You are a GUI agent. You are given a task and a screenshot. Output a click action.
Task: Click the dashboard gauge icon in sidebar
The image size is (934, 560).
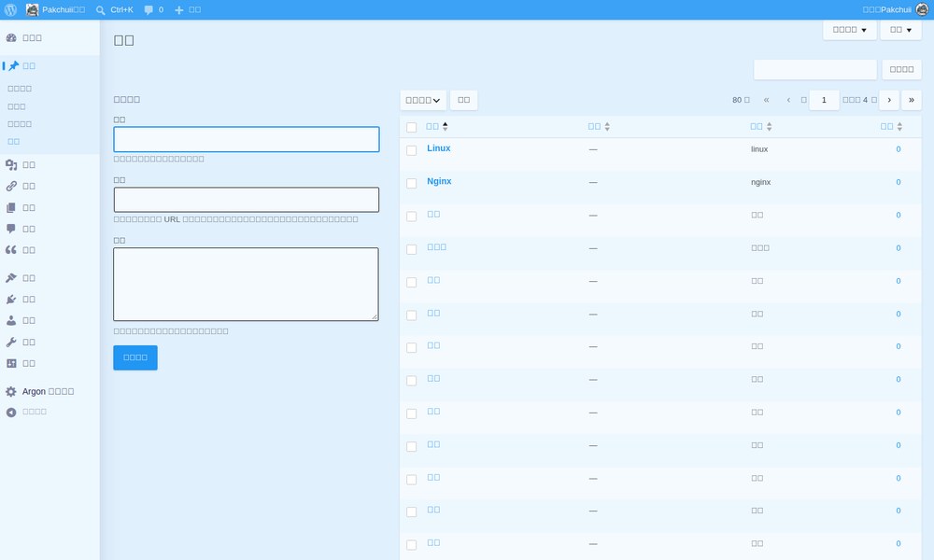click(11, 37)
